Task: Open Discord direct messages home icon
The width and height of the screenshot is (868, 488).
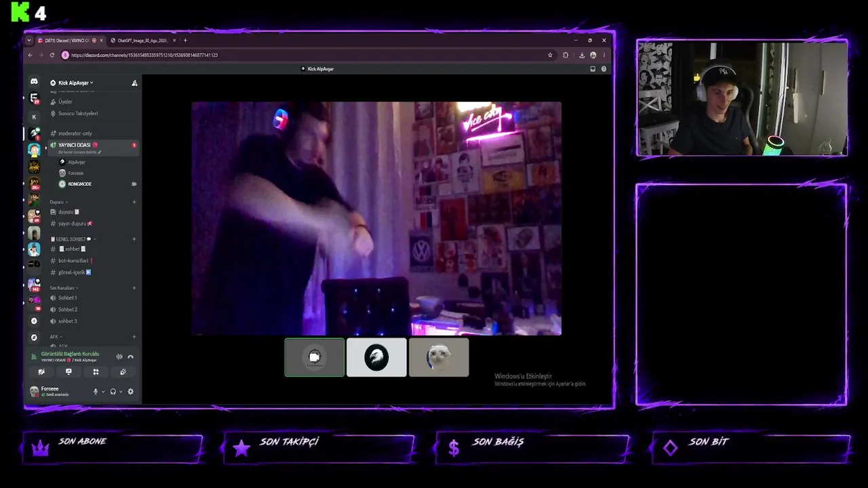Action: [x=34, y=81]
